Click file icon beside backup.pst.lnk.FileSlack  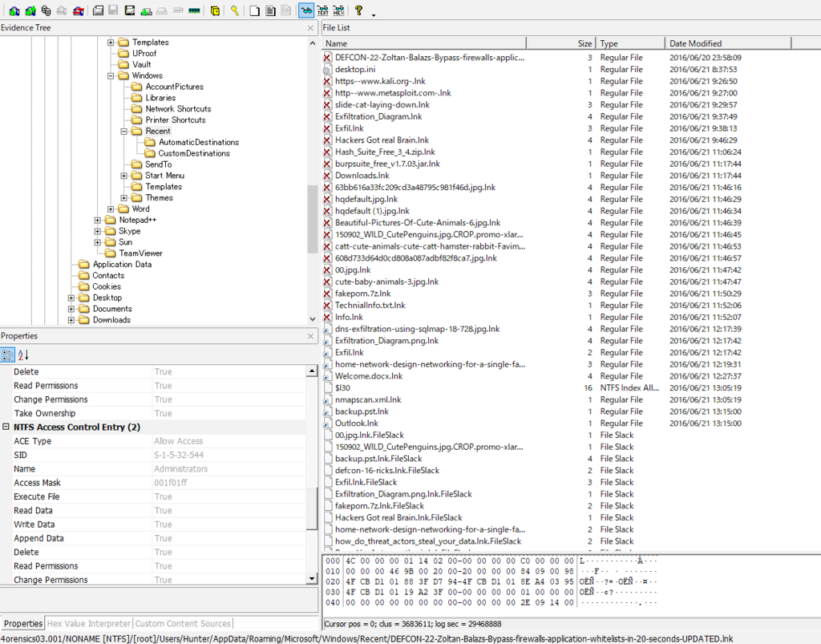tap(328, 459)
